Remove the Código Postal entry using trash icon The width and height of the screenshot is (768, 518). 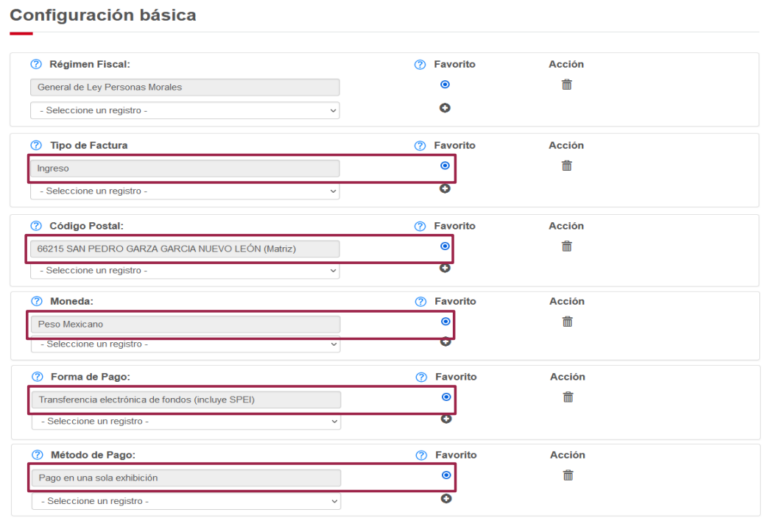click(x=567, y=246)
